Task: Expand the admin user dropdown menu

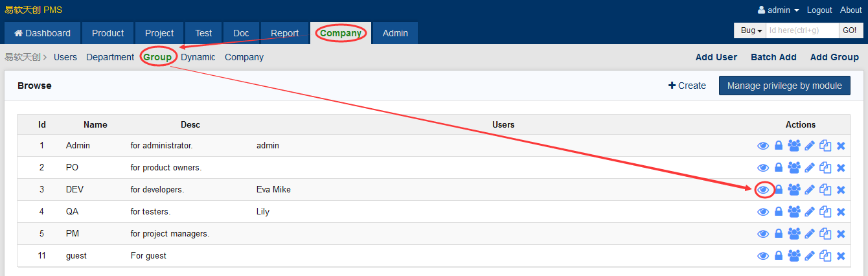Action: point(779,10)
